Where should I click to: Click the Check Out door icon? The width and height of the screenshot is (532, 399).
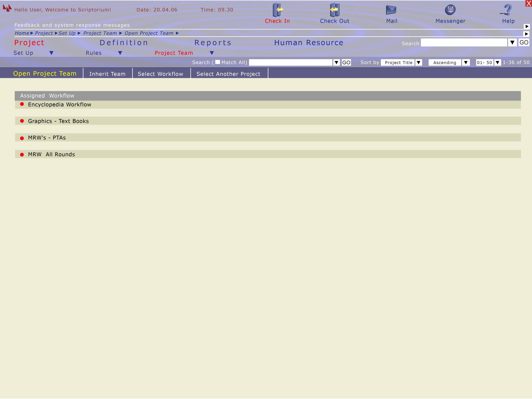[x=334, y=10]
